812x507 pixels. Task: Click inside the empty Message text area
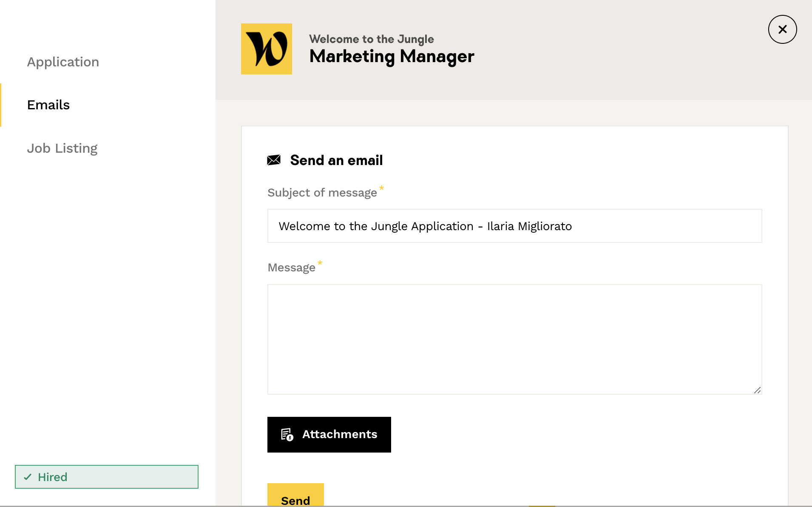tap(514, 339)
